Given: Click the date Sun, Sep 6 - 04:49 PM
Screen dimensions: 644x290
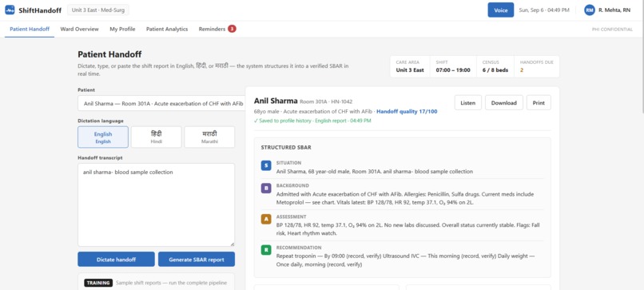Looking at the screenshot, I should click(544, 10).
